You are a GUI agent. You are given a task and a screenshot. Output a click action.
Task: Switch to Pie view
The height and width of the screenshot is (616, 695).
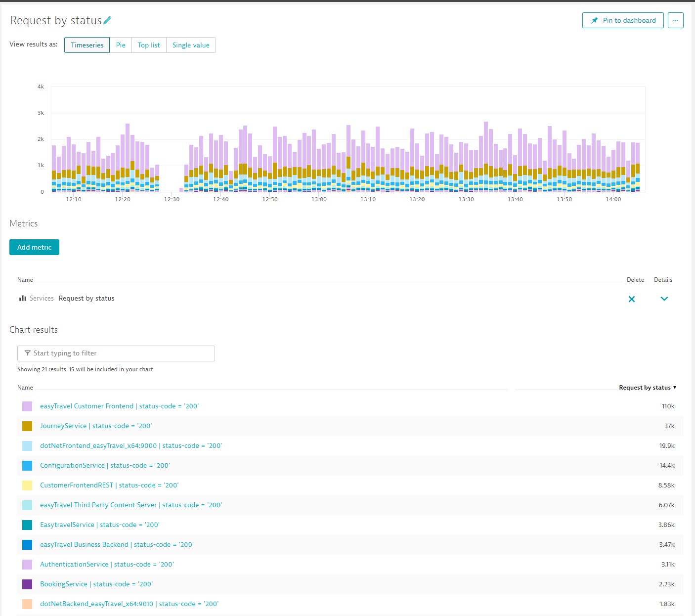click(x=121, y=45)
